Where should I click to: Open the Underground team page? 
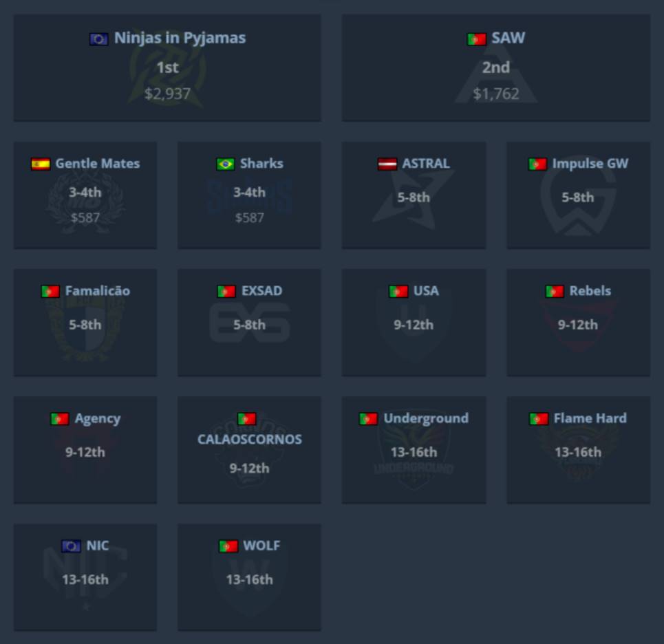427,419
